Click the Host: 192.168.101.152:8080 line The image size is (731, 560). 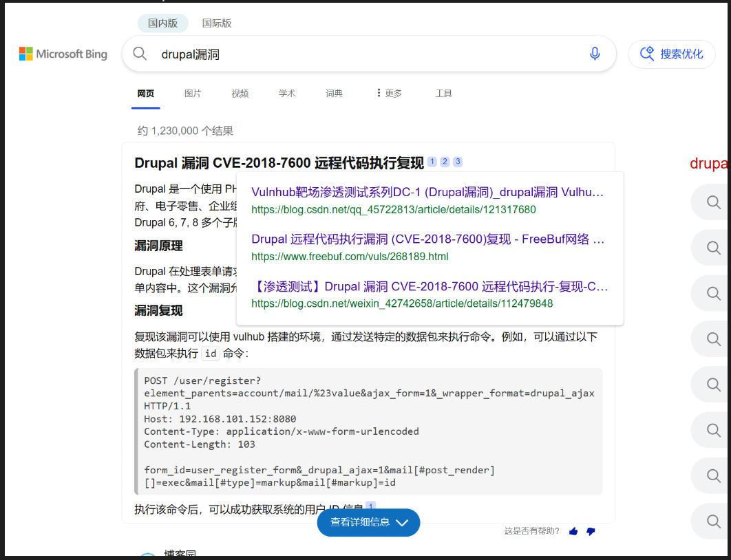[x=220, y=419]
